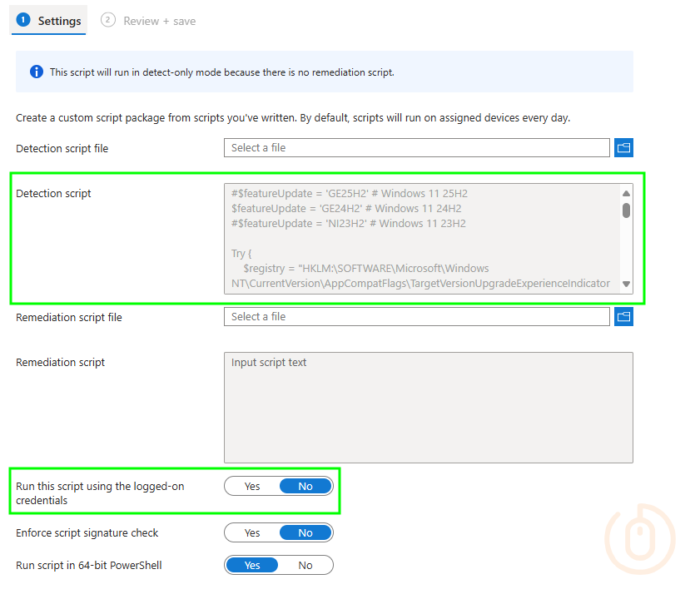Viewport: 700px width, 599px height.
Task: Click the blue info icon in banner
Action: point(37,72)
